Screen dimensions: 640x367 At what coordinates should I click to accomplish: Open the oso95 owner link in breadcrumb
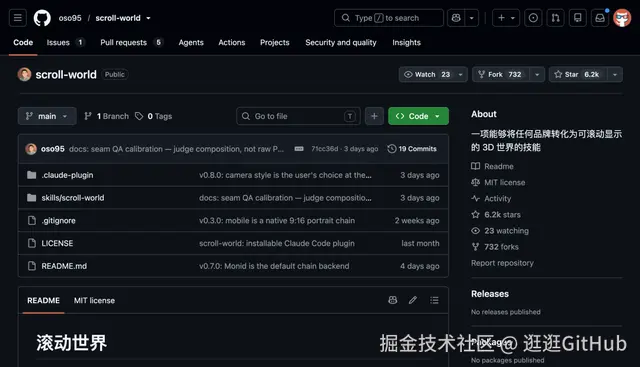70,18
